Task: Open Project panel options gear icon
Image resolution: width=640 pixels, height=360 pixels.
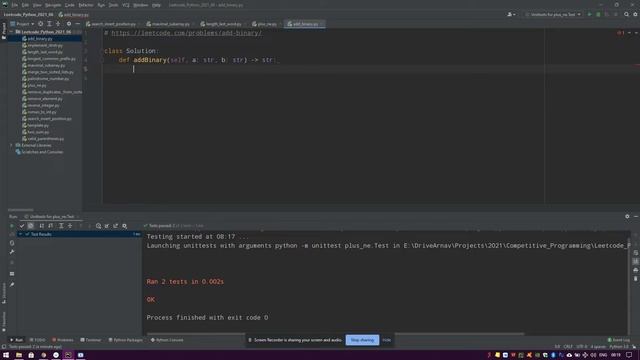Action: (69, 24)
